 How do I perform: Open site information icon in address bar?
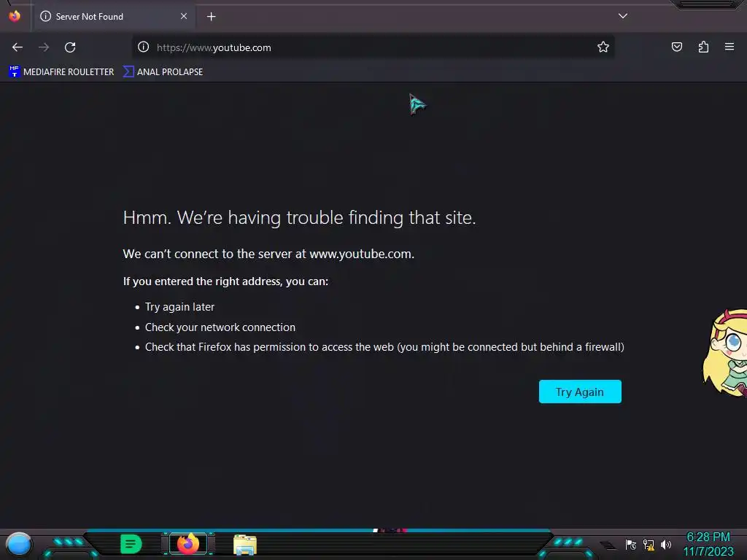(x=144, y=47)
